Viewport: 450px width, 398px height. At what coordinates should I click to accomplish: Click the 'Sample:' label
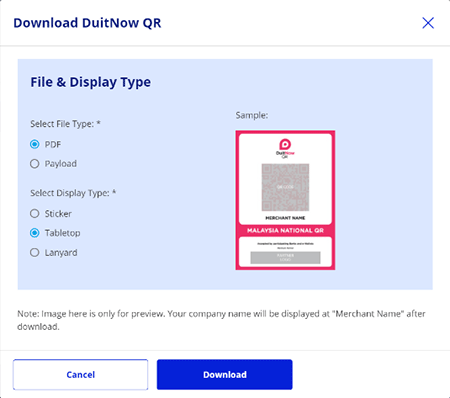(x=252, y=115)
